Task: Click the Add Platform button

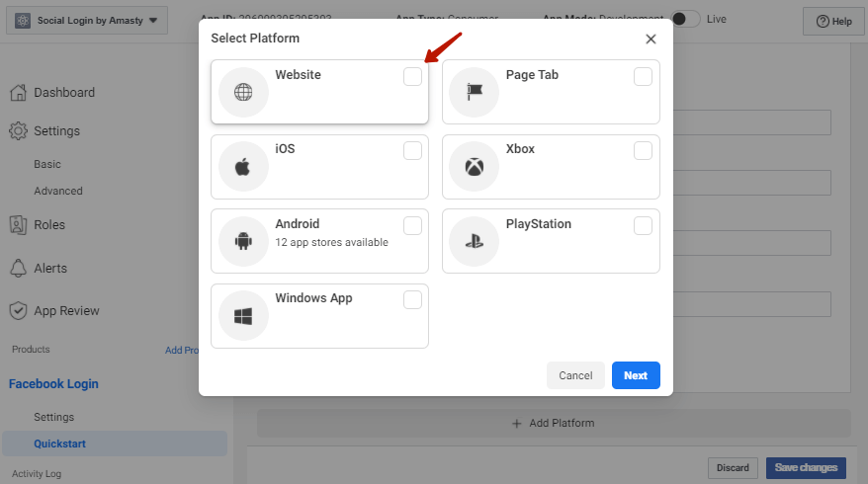Action: click(x=554, y=423)
